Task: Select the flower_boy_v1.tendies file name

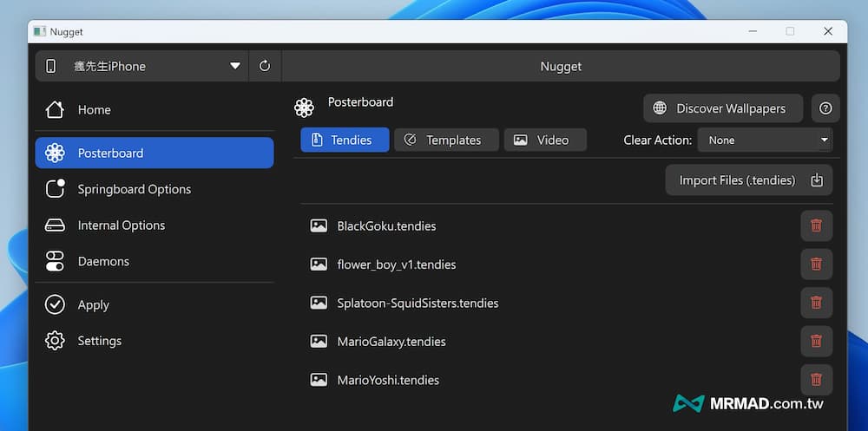Action: [x=397, y=264]
